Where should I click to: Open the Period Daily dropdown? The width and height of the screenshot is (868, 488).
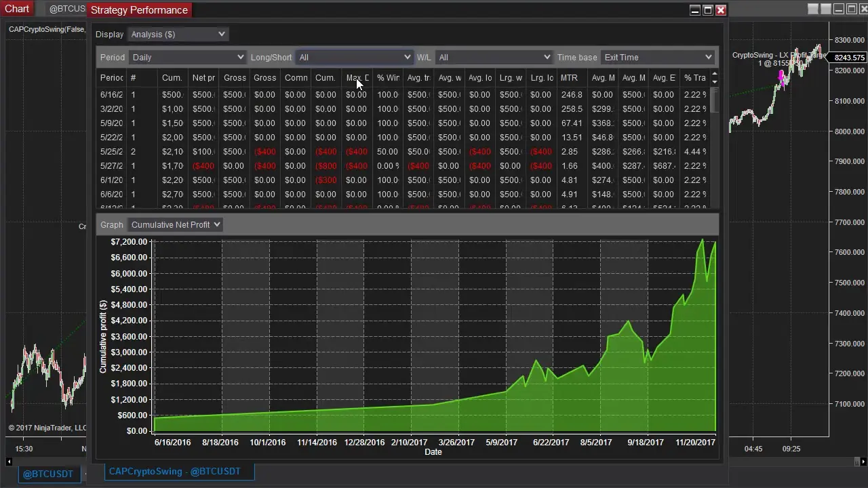pos(188,58)
